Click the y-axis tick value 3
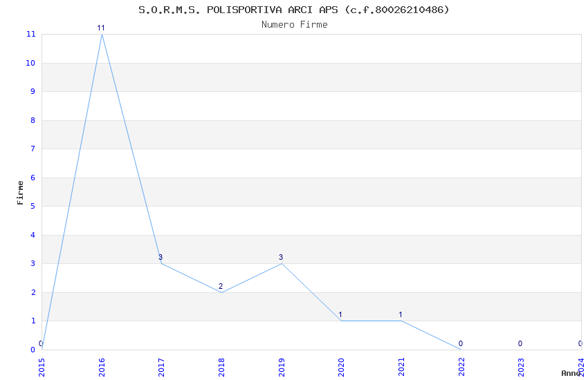The image size is (588, 380). 33,263
